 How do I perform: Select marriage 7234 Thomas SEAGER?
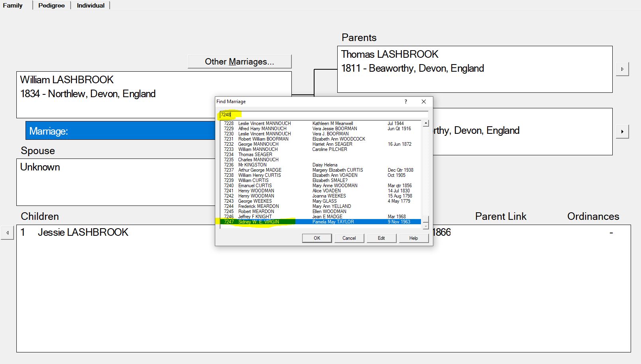pos(320,155)
